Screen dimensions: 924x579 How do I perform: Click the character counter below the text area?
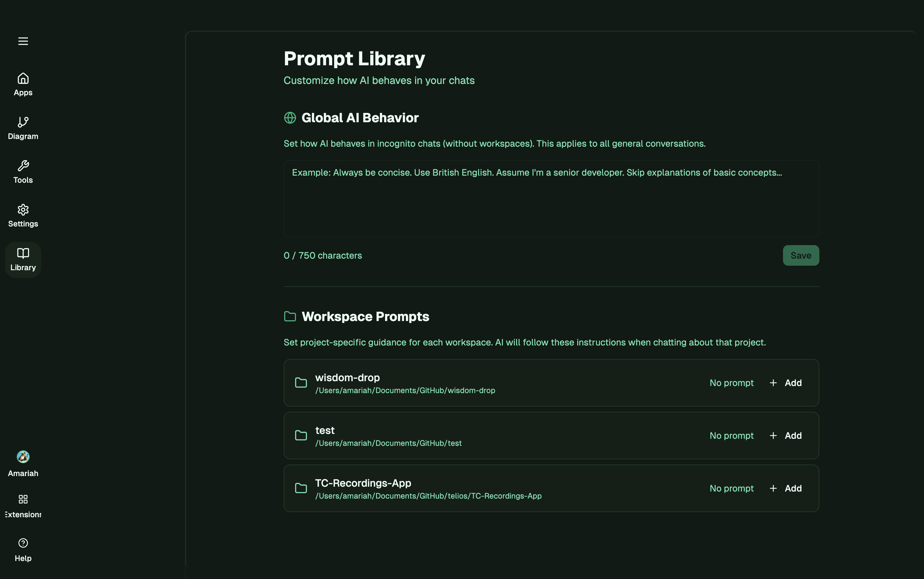point(323,255)
